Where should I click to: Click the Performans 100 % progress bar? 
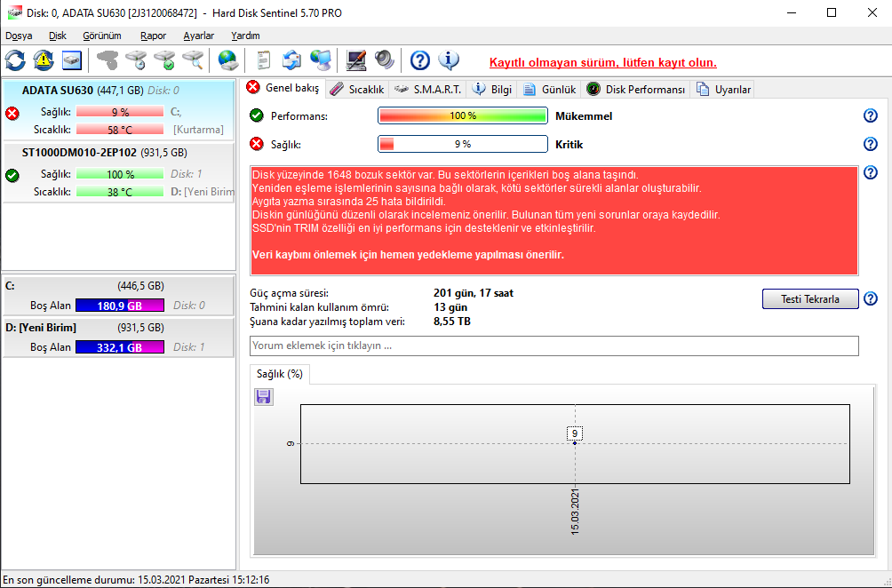(x=463, y=115)
